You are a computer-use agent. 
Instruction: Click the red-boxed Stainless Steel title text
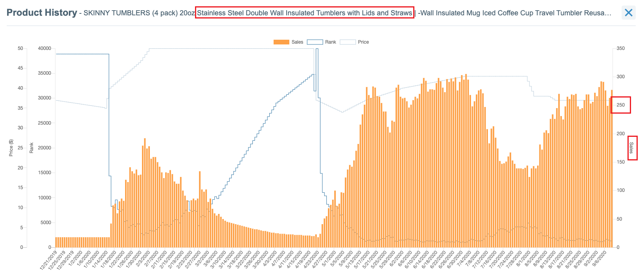[x=304, y=13]
